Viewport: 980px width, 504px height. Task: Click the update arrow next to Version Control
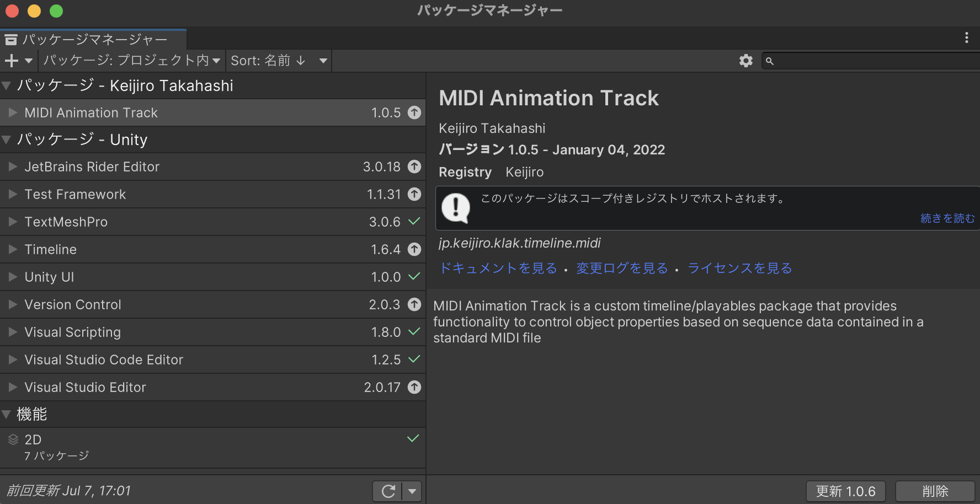tap(414, 304)
